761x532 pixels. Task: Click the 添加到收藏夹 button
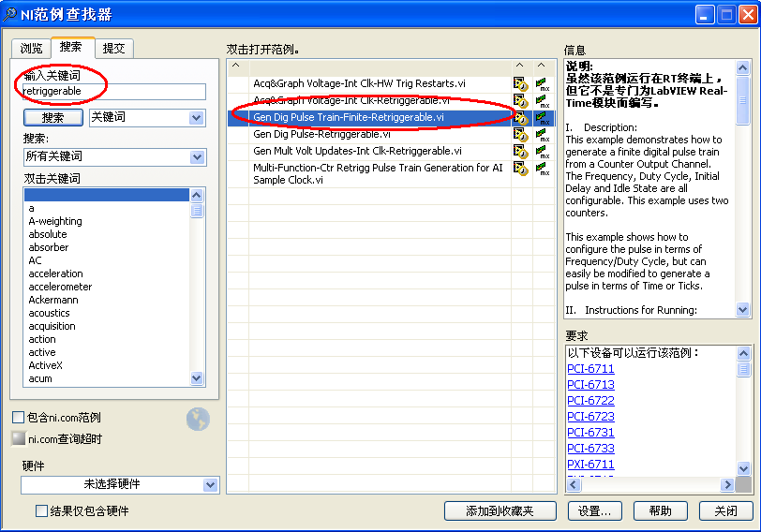[500, 510]
